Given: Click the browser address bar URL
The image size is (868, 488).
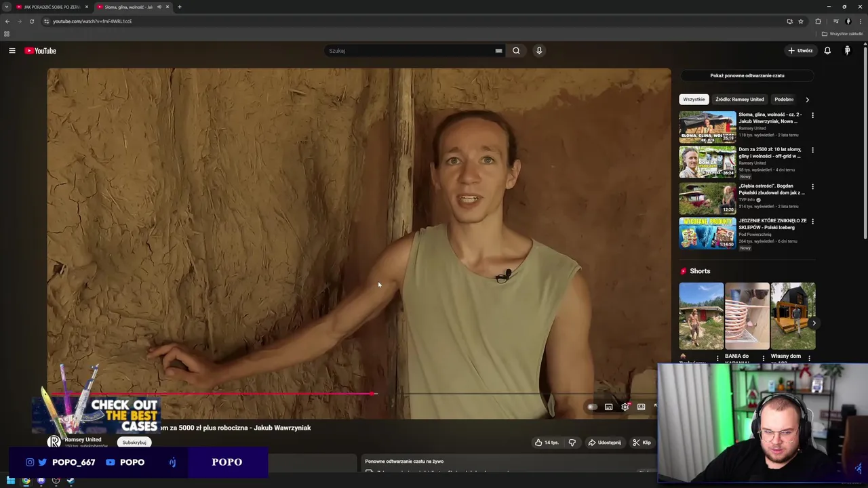Looking at the screenshot, I should (92, 21).
